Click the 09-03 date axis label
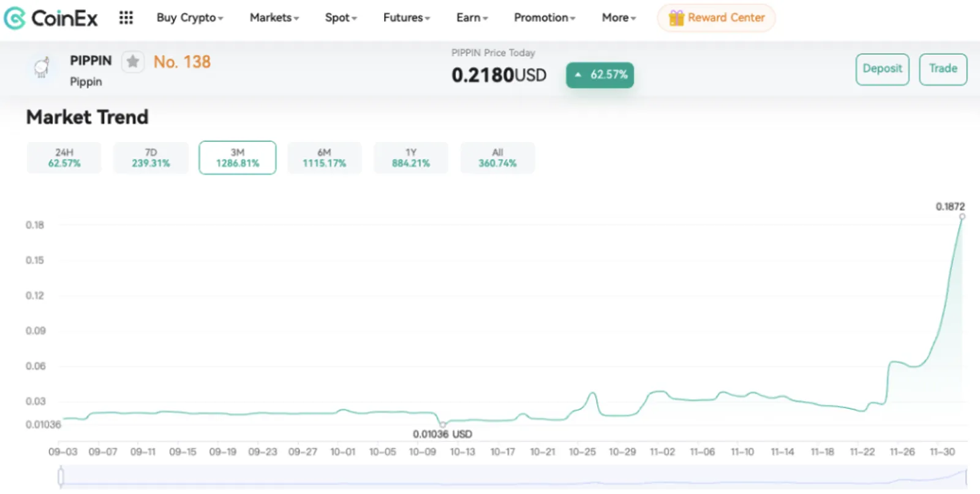The width and height of the screenshot is (980, 494). 62,452
